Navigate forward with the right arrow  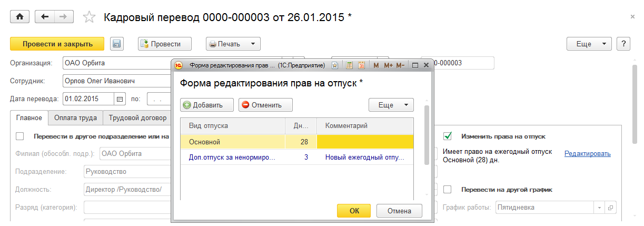[x=63, y=17]
